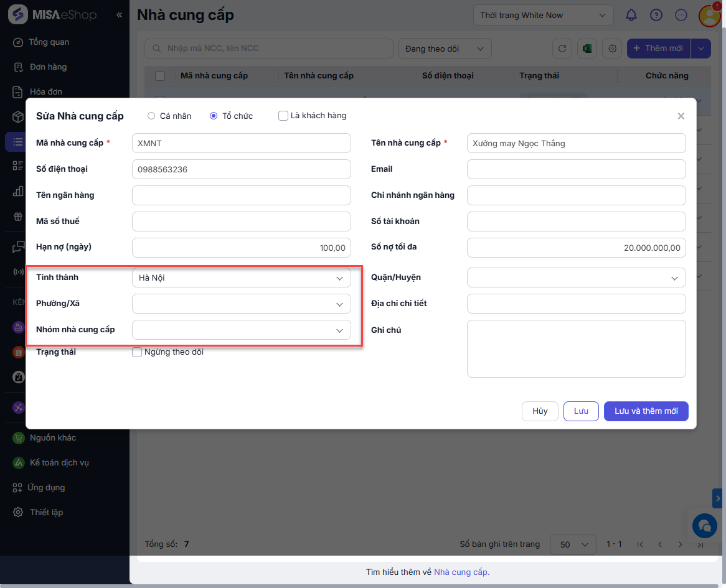
Task: Close the Sửa Nhà cung cấp dialog
Action: tap(681, 116)
